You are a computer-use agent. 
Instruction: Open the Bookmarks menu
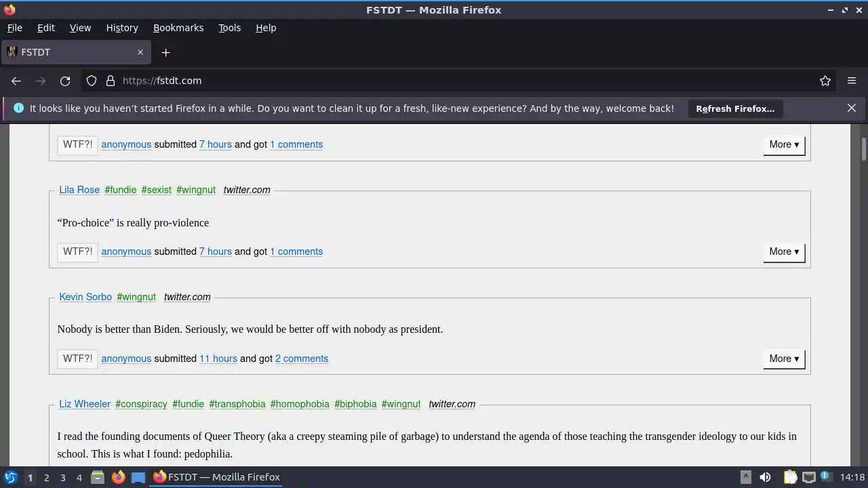click(178, 28)
